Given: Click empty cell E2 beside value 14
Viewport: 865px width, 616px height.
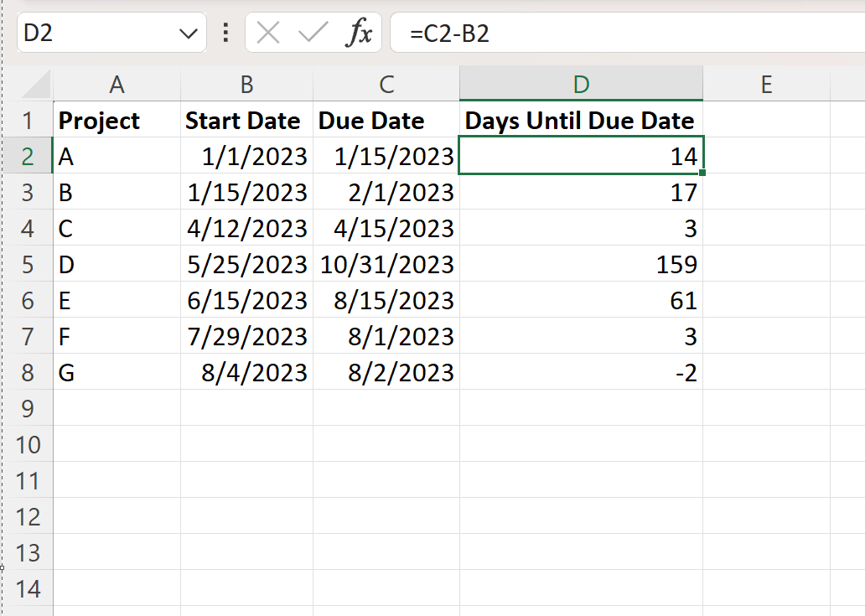Looking at the screenshot, I should coord(765,156).
